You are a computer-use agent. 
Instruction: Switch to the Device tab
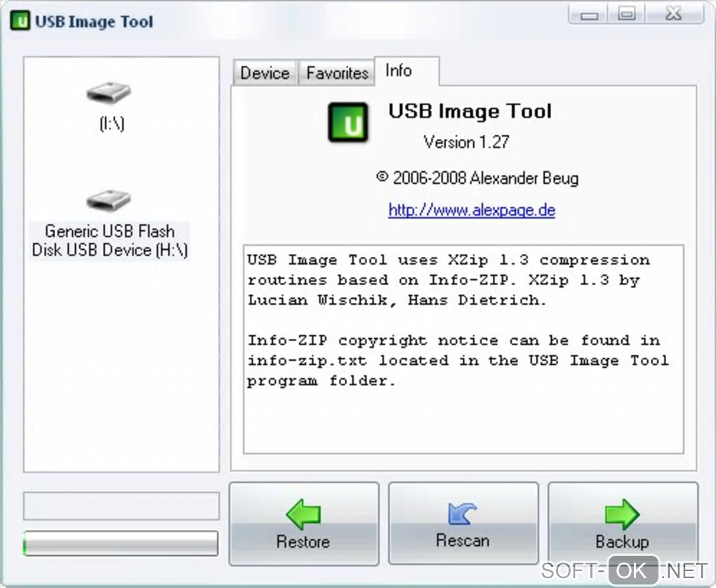[265, 73]
